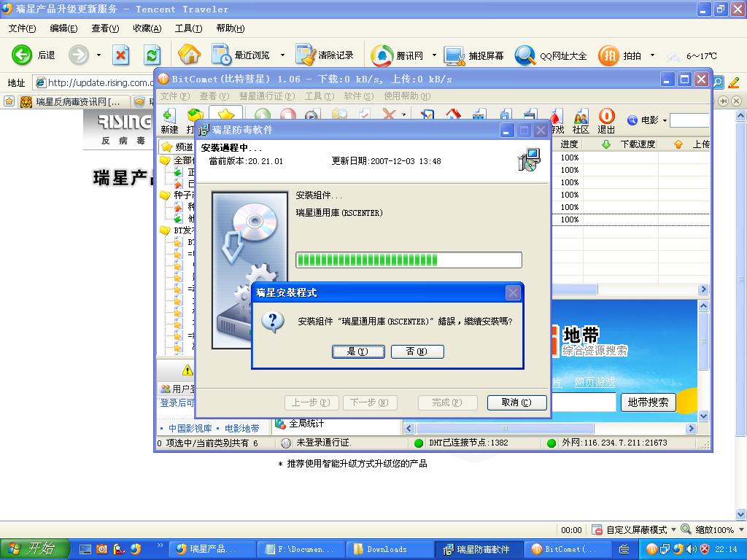Viewport: 747px width, 560px height.
Task: Open the Windows Start (开始) button
Action: click(35, 548)
